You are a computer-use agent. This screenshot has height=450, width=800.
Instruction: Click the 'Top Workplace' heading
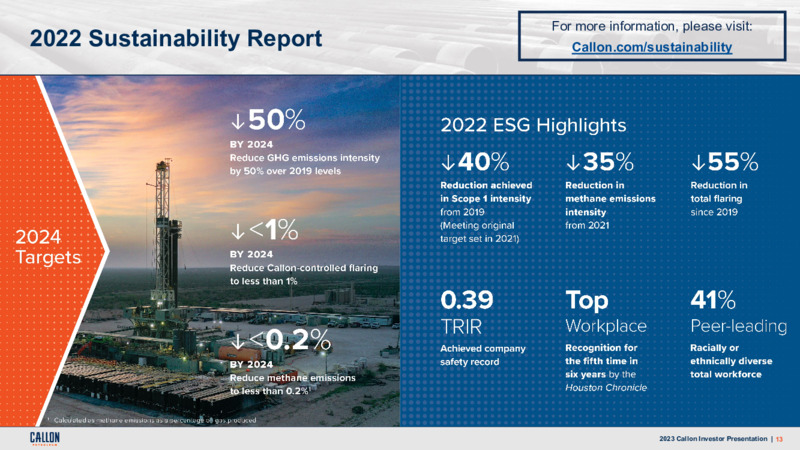point(606,312)
